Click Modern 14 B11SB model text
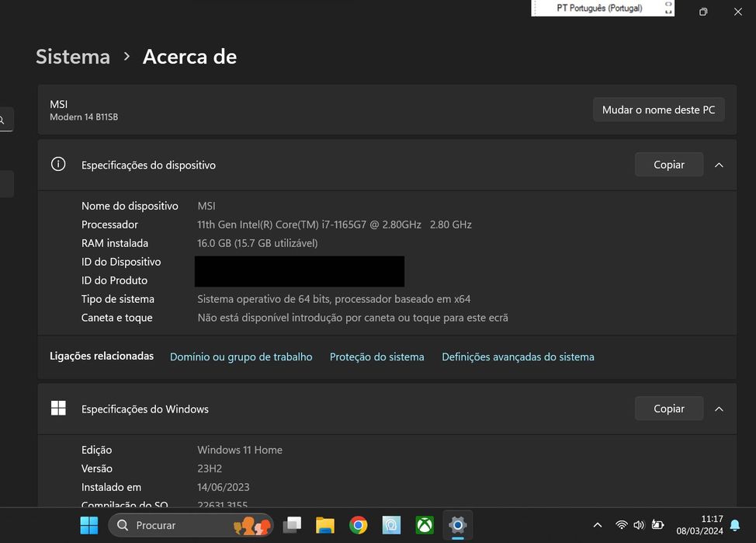This screenshot has width=756, height=543. click(84, 117)
